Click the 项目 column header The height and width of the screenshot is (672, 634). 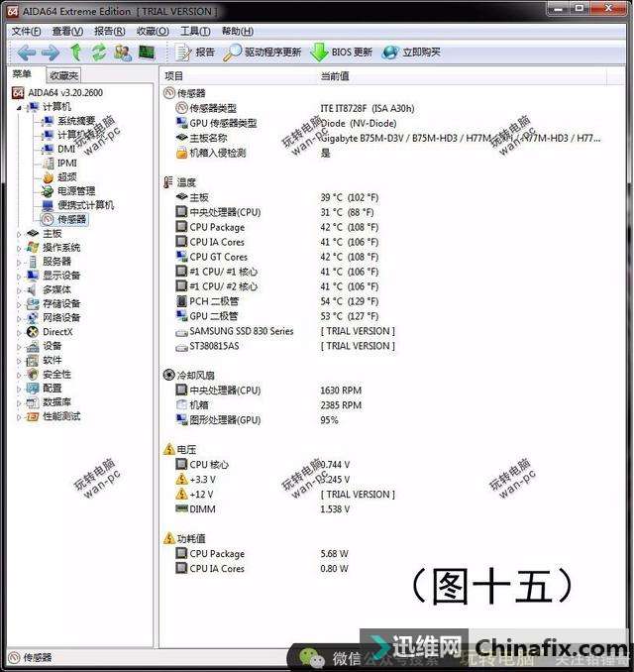click(173, 76)
